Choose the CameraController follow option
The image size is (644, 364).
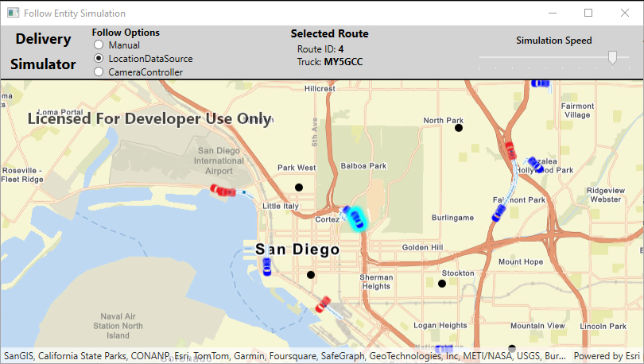coord(99,72)
